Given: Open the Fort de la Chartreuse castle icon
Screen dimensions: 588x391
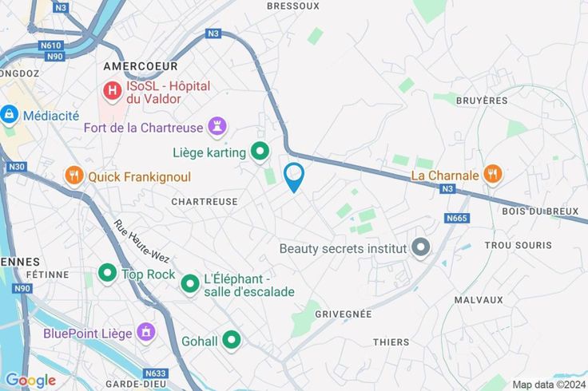Looking at the screenshot, I should tap(217, 126).
